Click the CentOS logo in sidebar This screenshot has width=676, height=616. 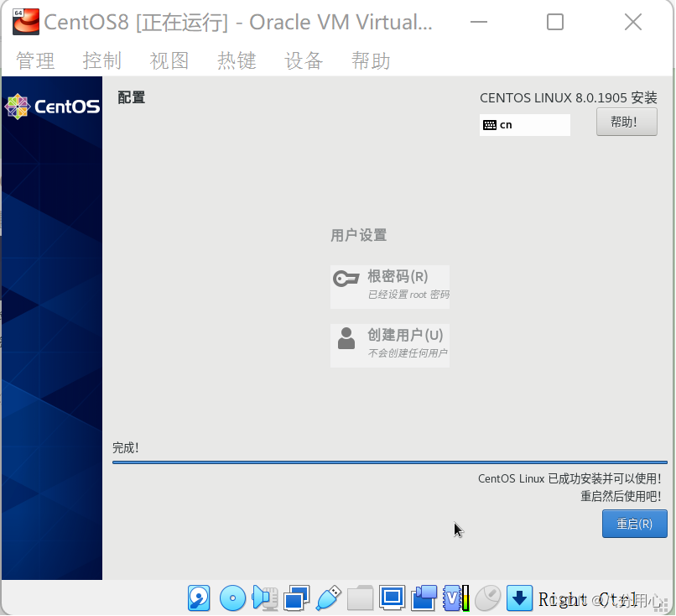52,107
